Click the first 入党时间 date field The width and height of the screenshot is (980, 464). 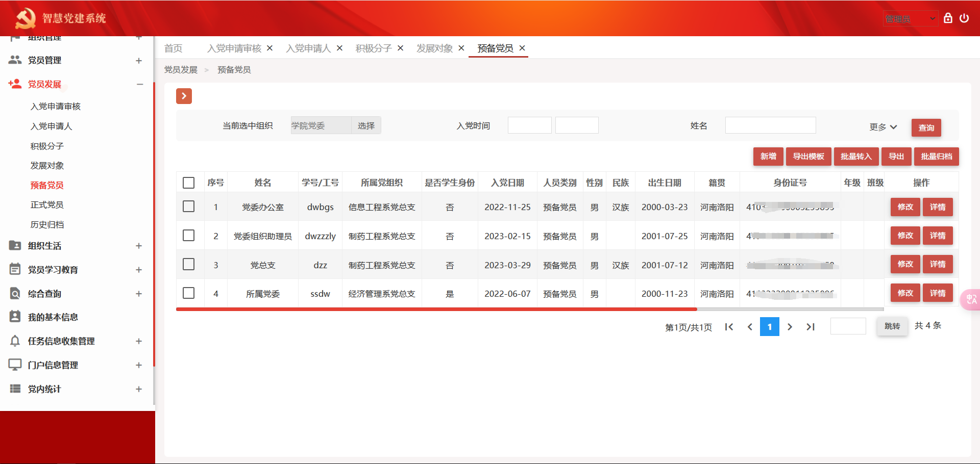point(530,125)
